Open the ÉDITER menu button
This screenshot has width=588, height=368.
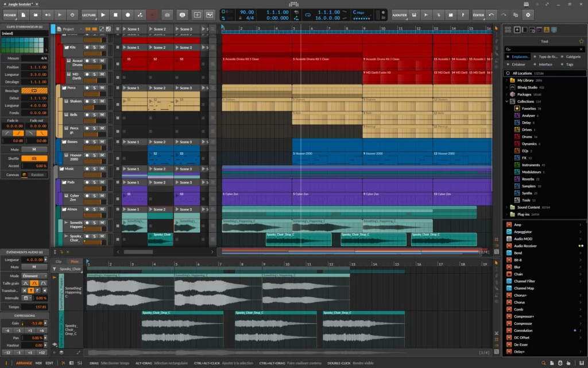coord(478,15)
